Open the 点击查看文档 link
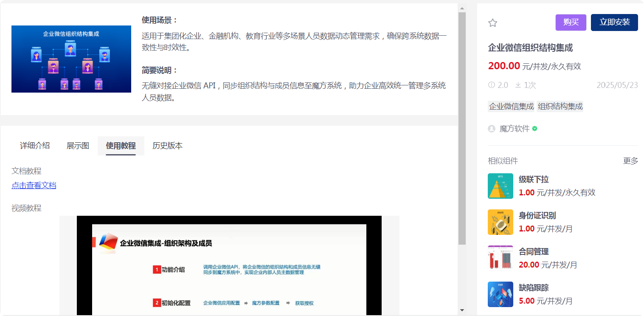 34,186
